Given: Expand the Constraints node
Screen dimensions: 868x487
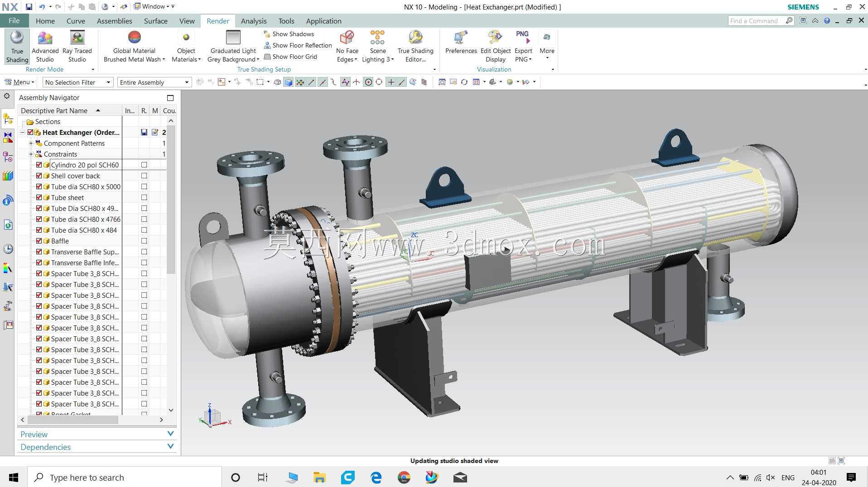Looking at the screenshot, I should coord(31,154).
